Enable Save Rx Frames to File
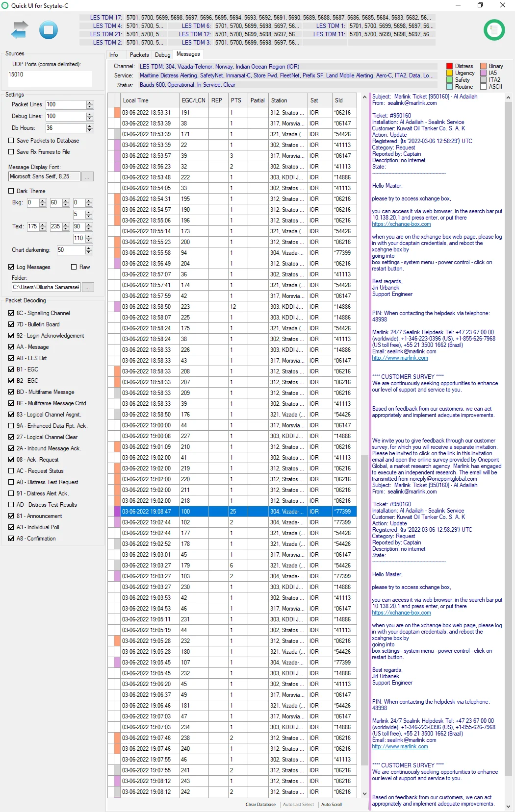The height and width of the screenshot is (812, 515). pos(11,152)
